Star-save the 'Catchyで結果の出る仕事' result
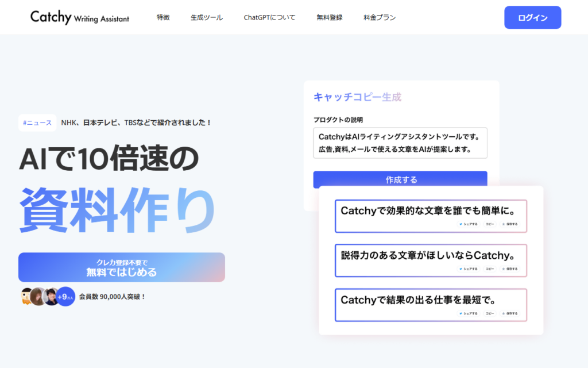The image size is (588, 368). pyautogui.click(x=509, y=313)
